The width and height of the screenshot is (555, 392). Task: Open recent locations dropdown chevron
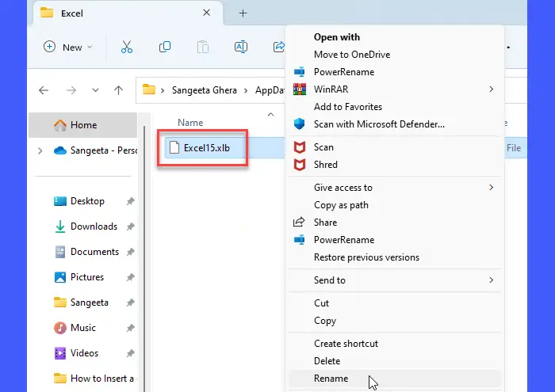pos(95,90)
